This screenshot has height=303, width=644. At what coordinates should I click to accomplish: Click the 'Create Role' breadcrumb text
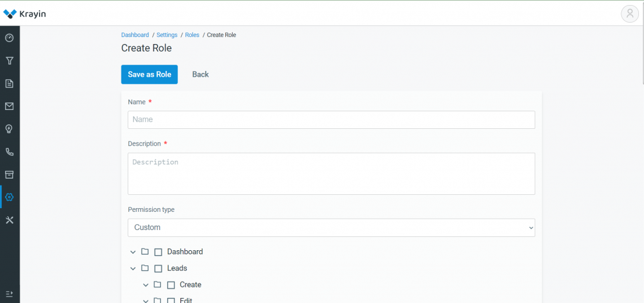(221, 35)
